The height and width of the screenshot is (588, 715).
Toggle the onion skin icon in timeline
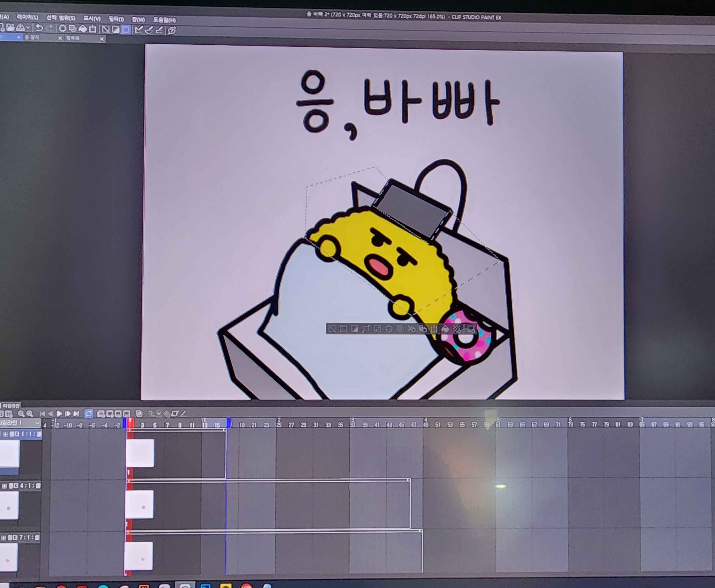coord(139,414)
